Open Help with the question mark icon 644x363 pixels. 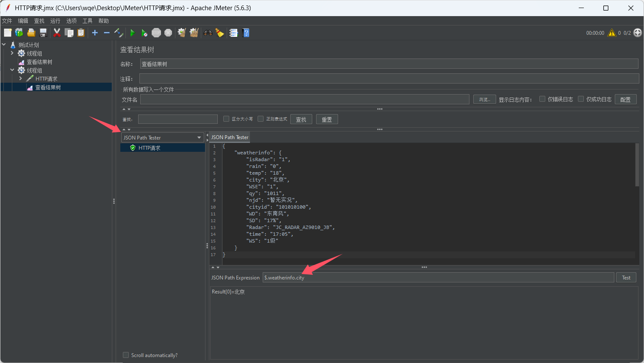click(246, 33)
